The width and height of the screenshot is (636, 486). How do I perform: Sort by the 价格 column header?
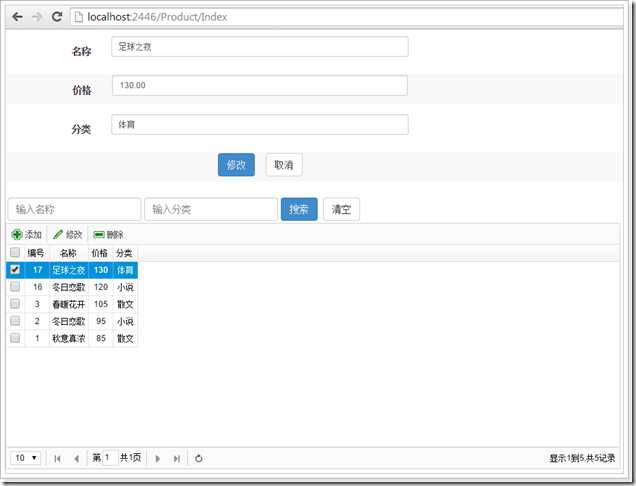click(100, 253)
